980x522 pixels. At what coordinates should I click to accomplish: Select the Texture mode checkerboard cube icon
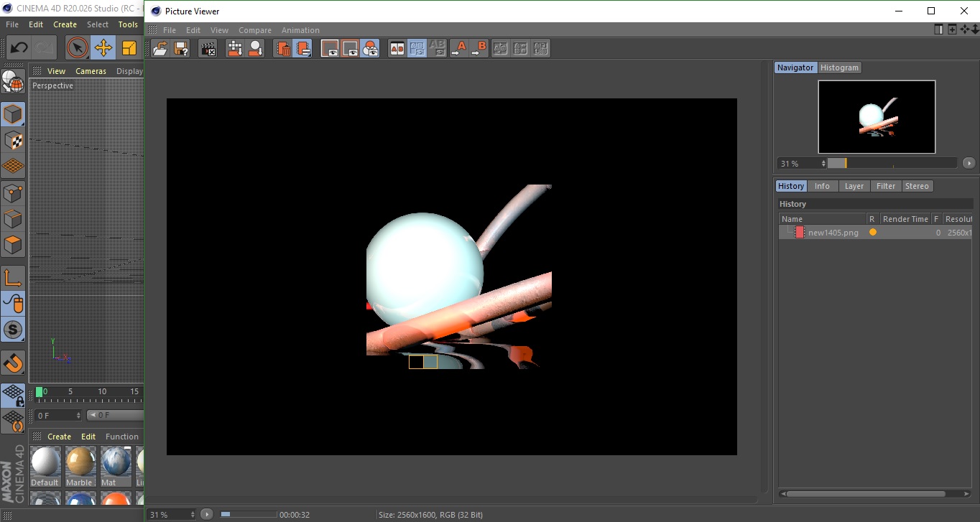point(13,140)
